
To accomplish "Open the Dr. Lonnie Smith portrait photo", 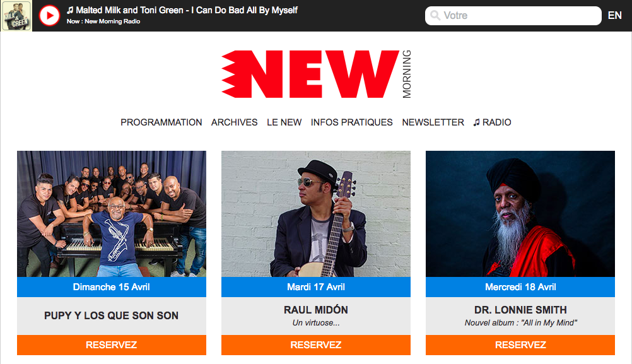I will (x=520, y=214).
